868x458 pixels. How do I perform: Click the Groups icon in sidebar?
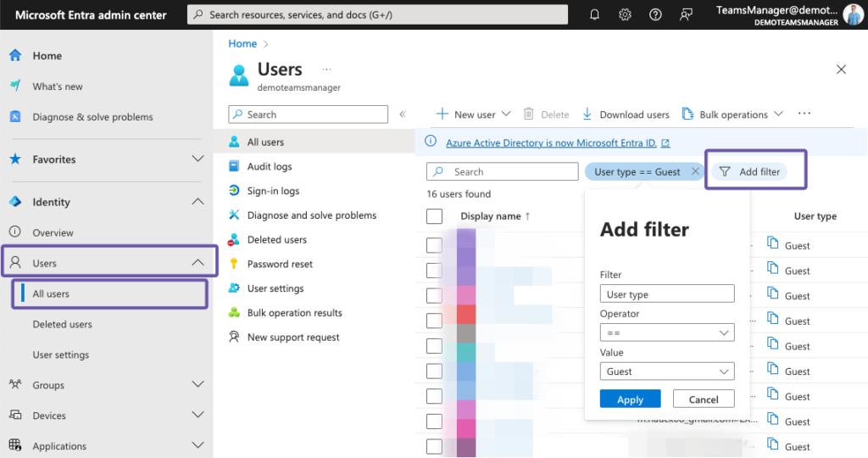tap(15, 384)
